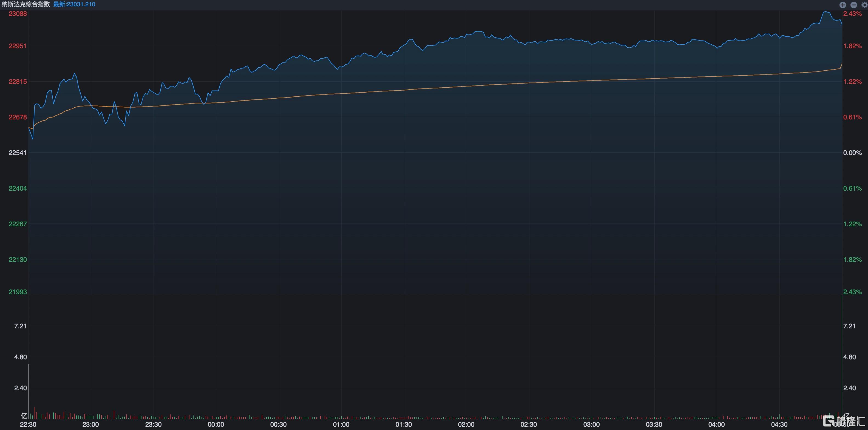The image size is (868, 430).
Task: Click price axis label 21993
Action: (18, 292)
